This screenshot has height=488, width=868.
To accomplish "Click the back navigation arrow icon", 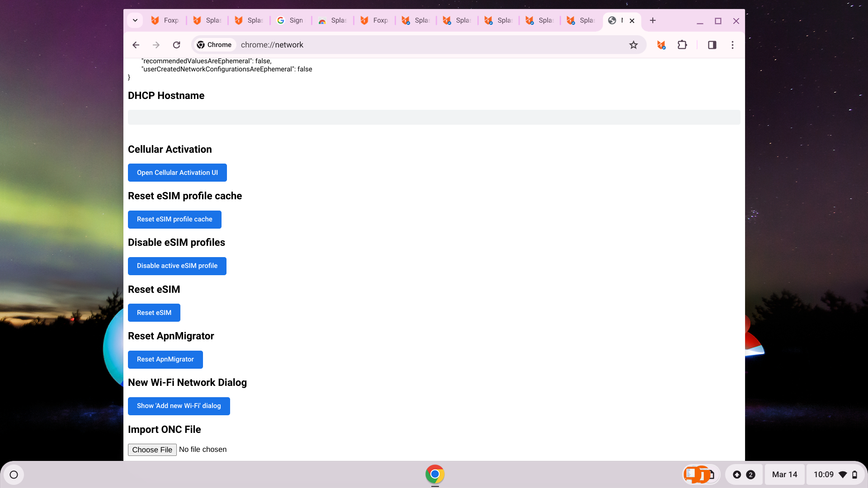I will point(135,45).
